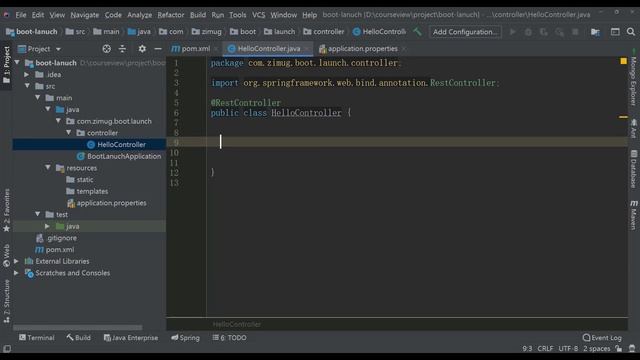The image size is (640, 360).
Task: Collapse the com.zimug.boot.launch package node
Action: click(x=58, y=121)
